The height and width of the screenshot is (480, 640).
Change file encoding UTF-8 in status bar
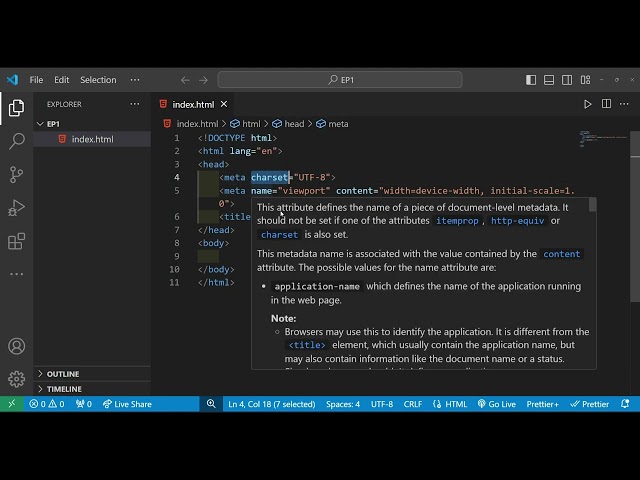[382, 404]
